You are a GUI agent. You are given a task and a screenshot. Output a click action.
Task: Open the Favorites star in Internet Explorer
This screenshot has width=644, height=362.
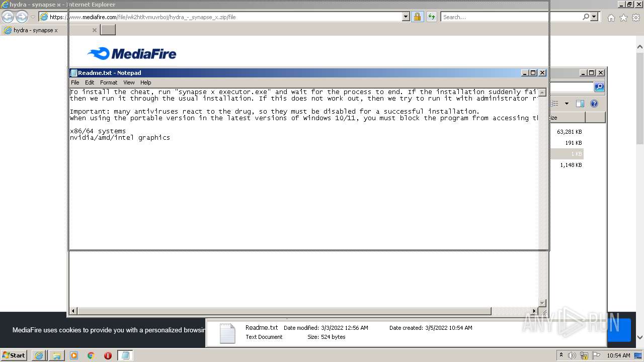coord(623,18)
